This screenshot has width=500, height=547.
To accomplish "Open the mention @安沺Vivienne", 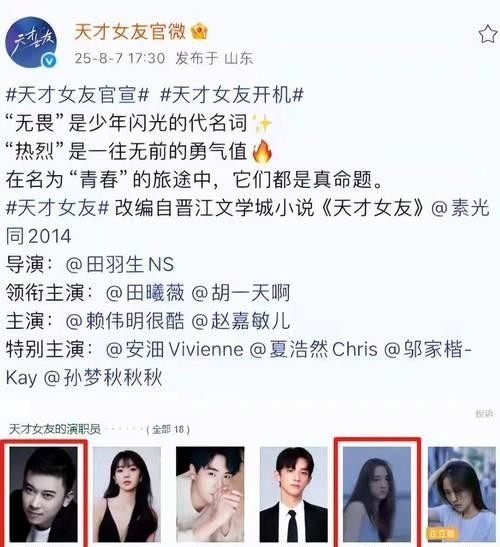I will point(174,349).
